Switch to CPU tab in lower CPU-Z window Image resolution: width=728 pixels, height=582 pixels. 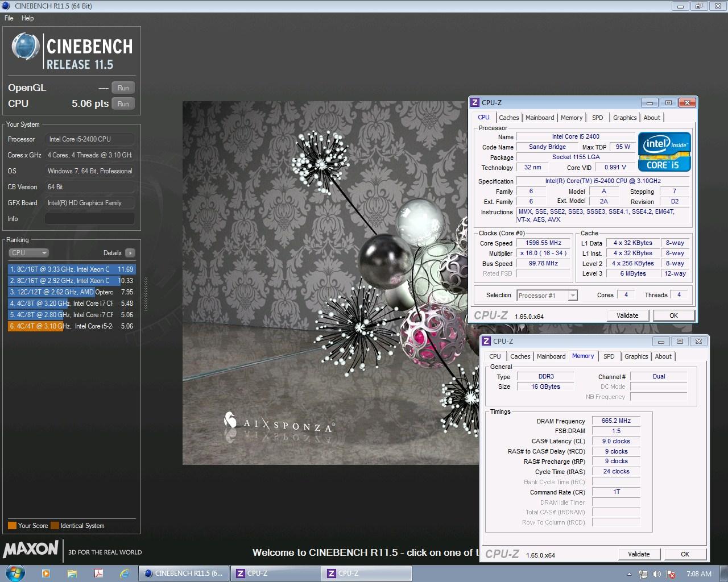[495, 356]
